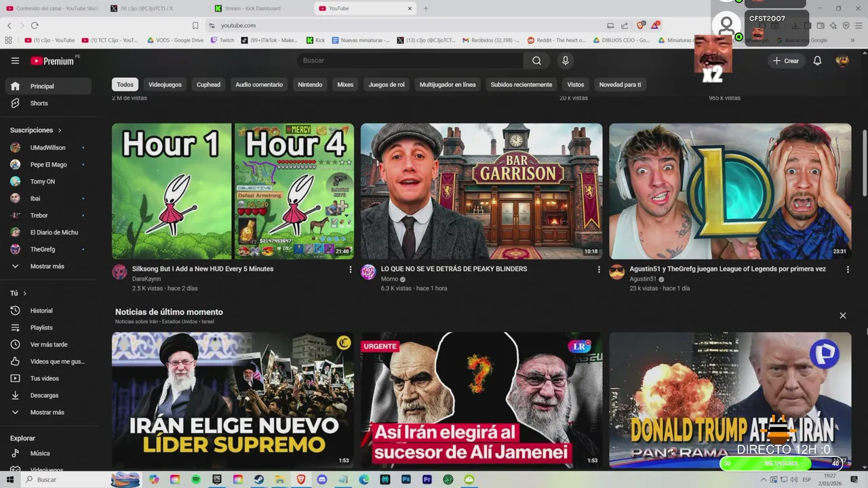Open Silksong But I Add a New HUD title
This screenshot has width=868, height=488.
pos(203,269)
